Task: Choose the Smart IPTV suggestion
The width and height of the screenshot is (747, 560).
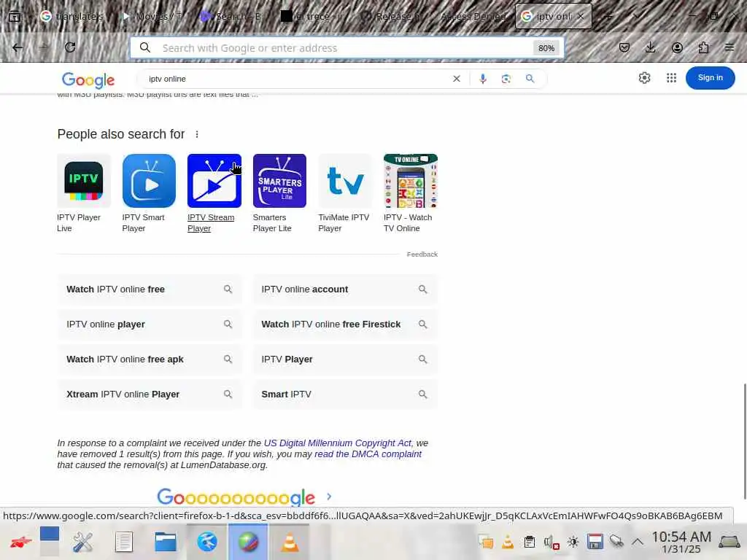Action: [x=345, y=394]
